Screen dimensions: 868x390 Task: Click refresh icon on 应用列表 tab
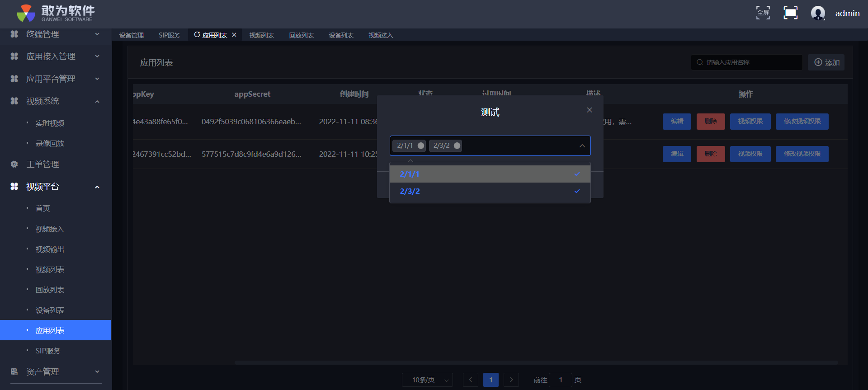coord(197,35)
